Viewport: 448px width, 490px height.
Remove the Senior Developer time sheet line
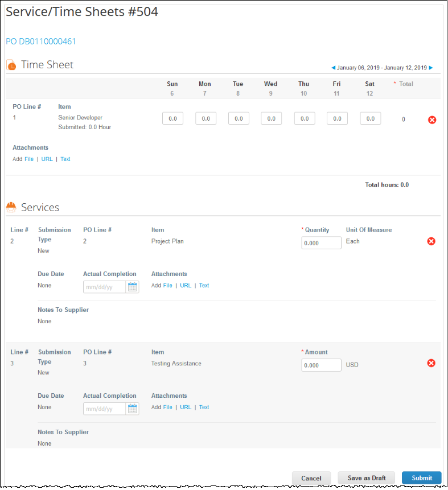coord(432,120)
